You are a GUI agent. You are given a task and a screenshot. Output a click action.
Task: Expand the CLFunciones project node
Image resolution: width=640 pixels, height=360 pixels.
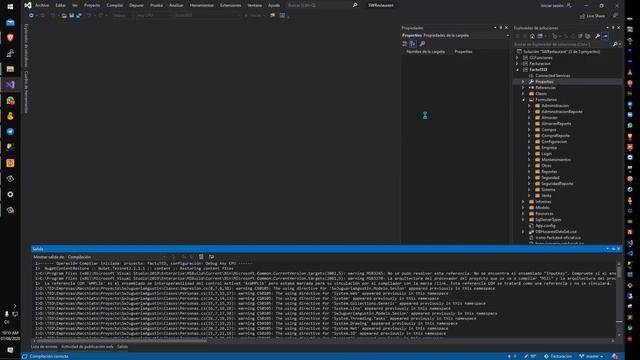[517, 58]
